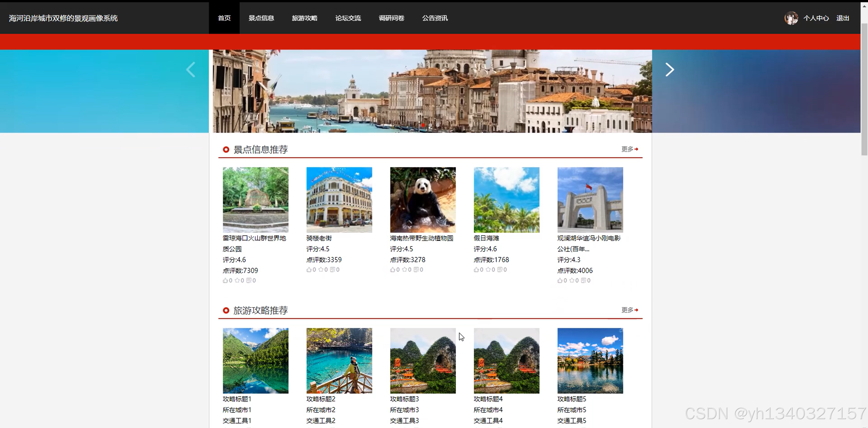This screenshot has height=428, width=868.
Task: Select the first red carousel dot
Action: (x=423, y=125)
